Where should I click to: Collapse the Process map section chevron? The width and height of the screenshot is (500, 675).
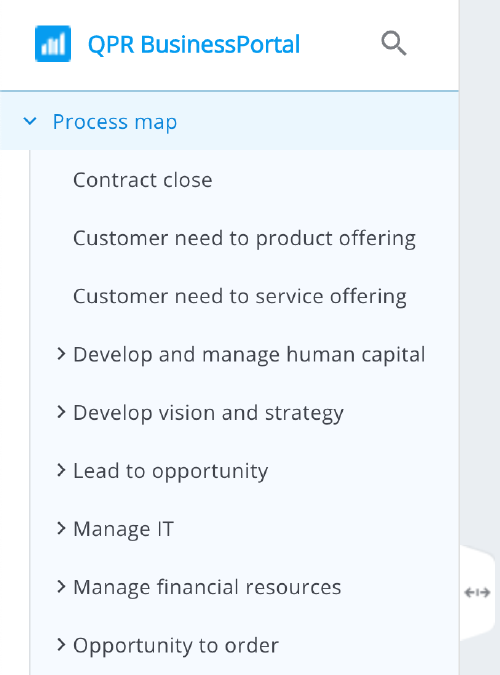30,121
